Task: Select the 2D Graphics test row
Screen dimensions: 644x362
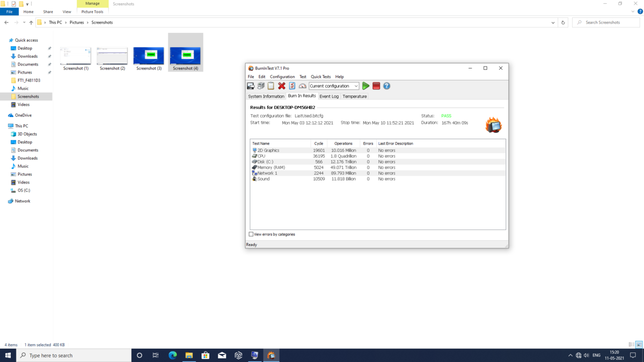Action: click(x=378, y=150)
